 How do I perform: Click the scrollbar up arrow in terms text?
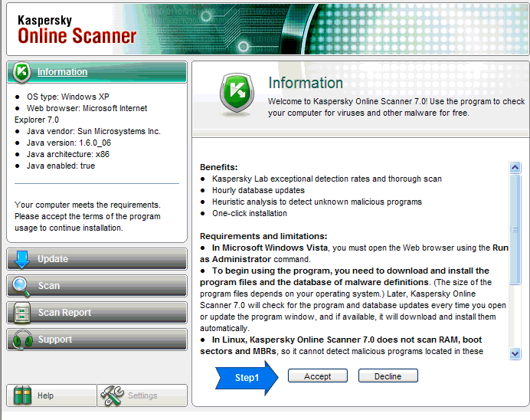tap(515, 167)
